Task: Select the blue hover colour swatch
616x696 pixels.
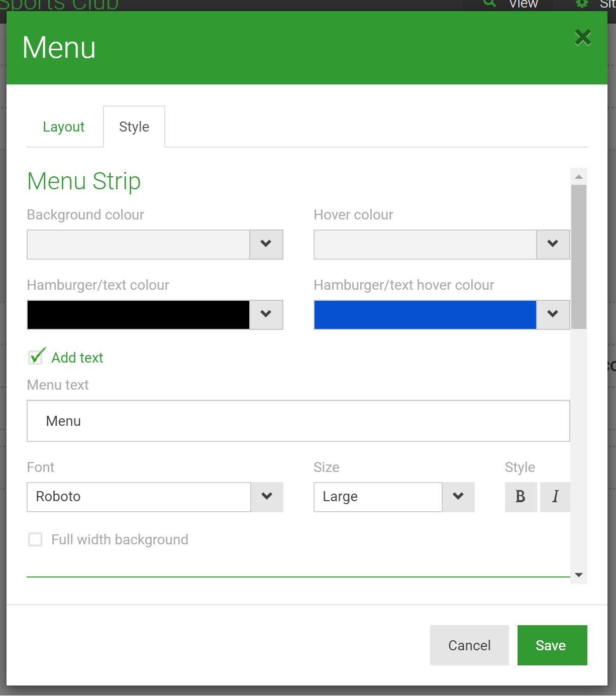Action: click(425, 315)
